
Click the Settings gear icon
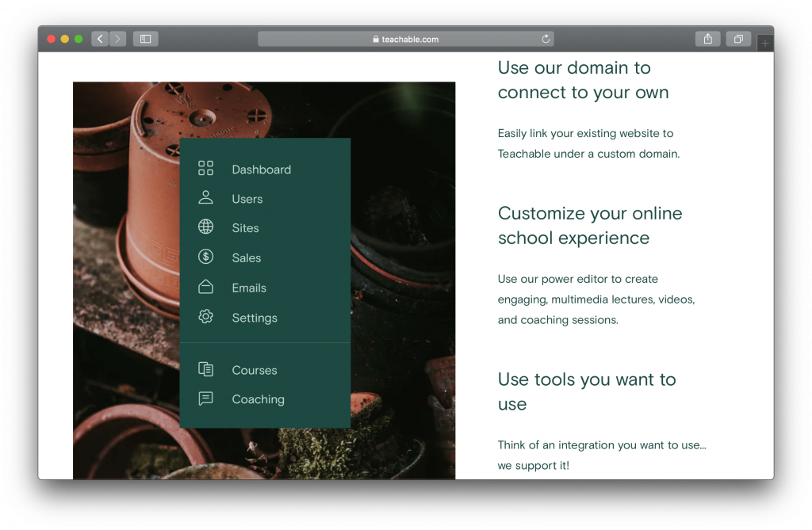205,316
